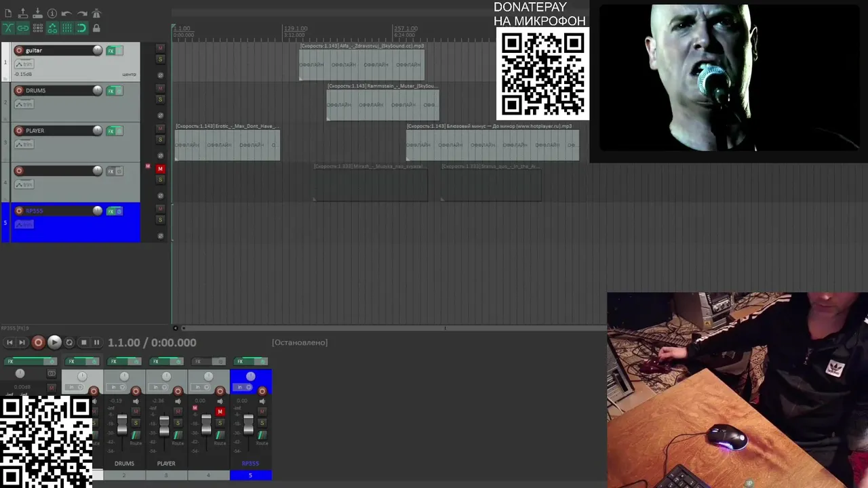Open trim automation menu on DRUMS track
The image size is (868, 488).
tap(24, 104)
